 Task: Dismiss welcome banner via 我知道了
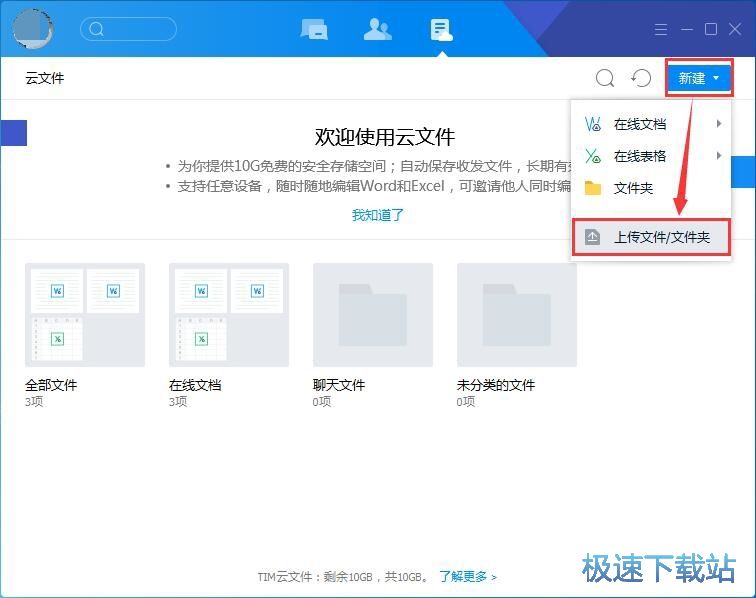tap(378, 215)
